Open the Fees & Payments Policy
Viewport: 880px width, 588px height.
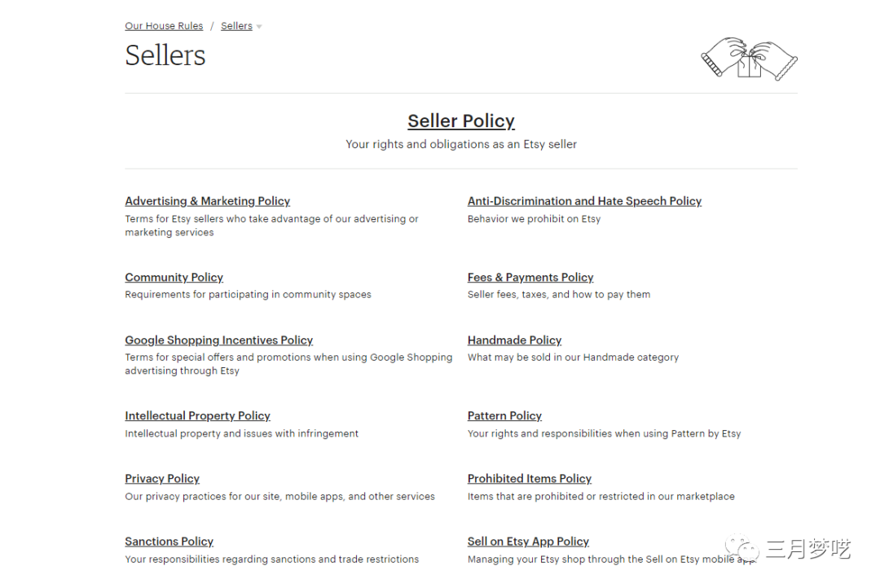point(530,277)
